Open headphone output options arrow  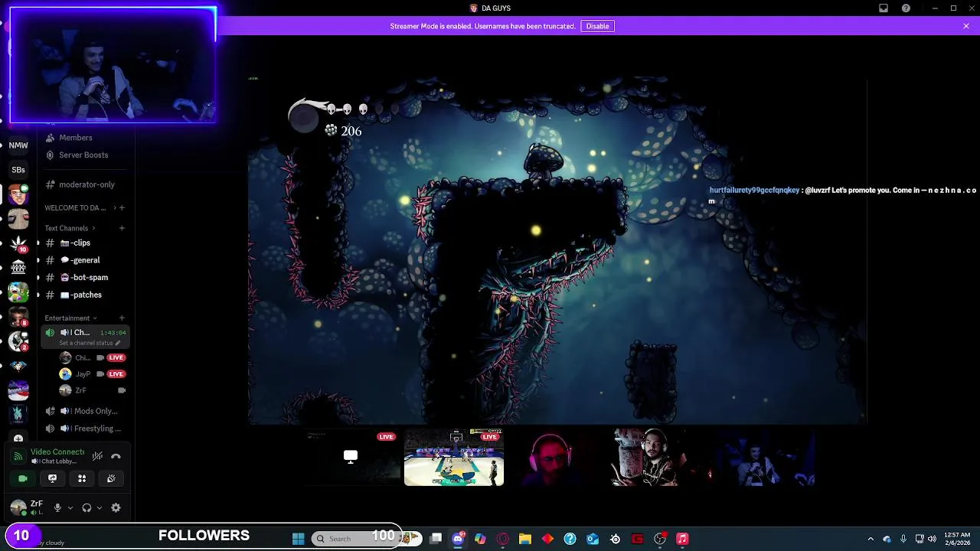[x=99, y=507]
